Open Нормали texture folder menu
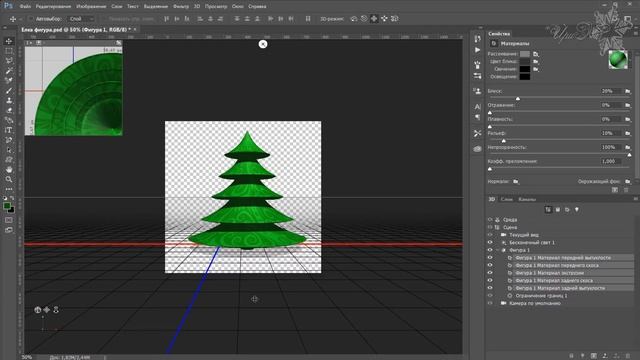Viewport: 640px width, 360px height. coord(516,181)
